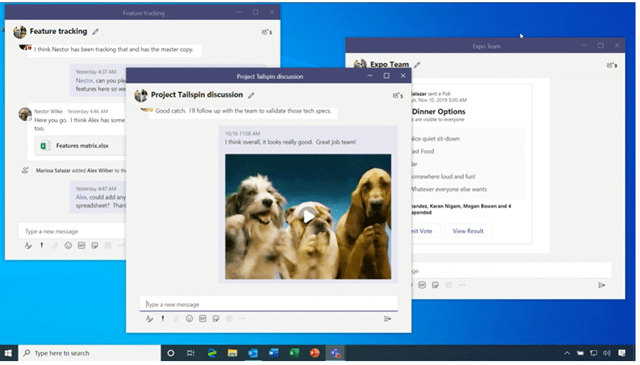Open volume control in system tray
640x365 pixels.
pyautogui.click(x=607, y=353)
